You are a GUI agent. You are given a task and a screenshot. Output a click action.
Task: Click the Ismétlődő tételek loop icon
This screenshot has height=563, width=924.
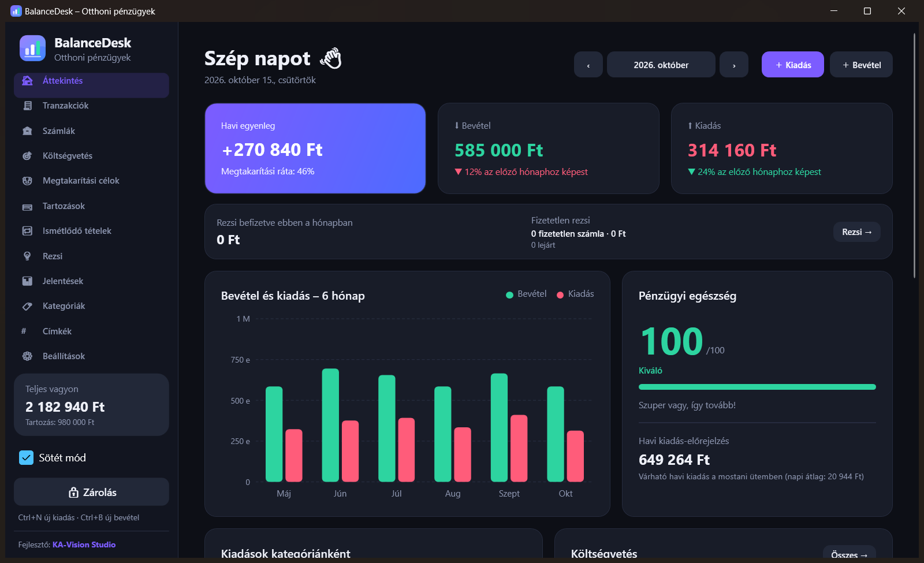(x=27, y=231)
